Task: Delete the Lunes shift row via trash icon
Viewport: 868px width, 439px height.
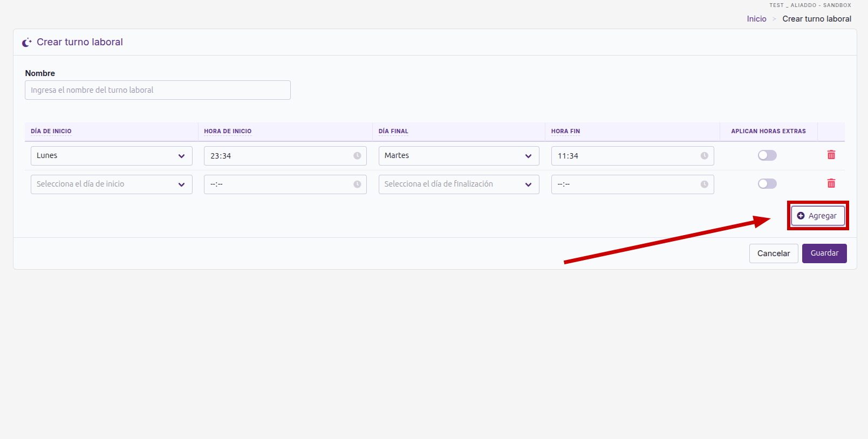Action: (831, 155)
